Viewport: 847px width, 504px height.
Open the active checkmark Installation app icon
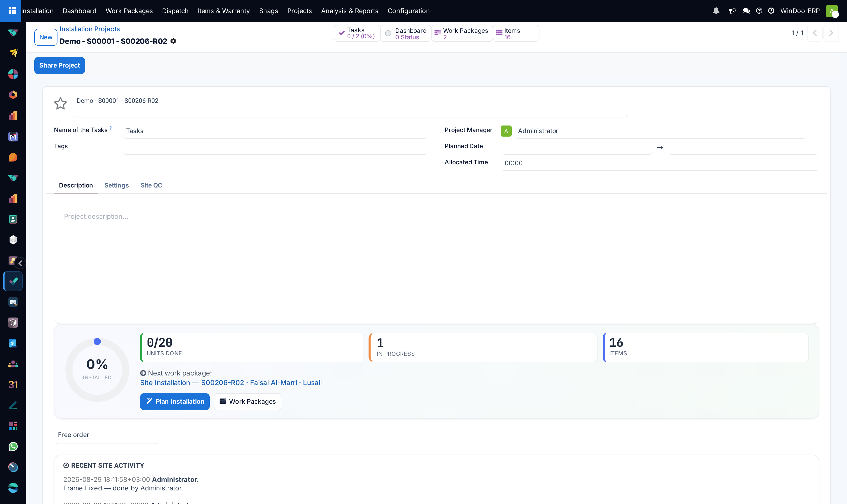13,281
